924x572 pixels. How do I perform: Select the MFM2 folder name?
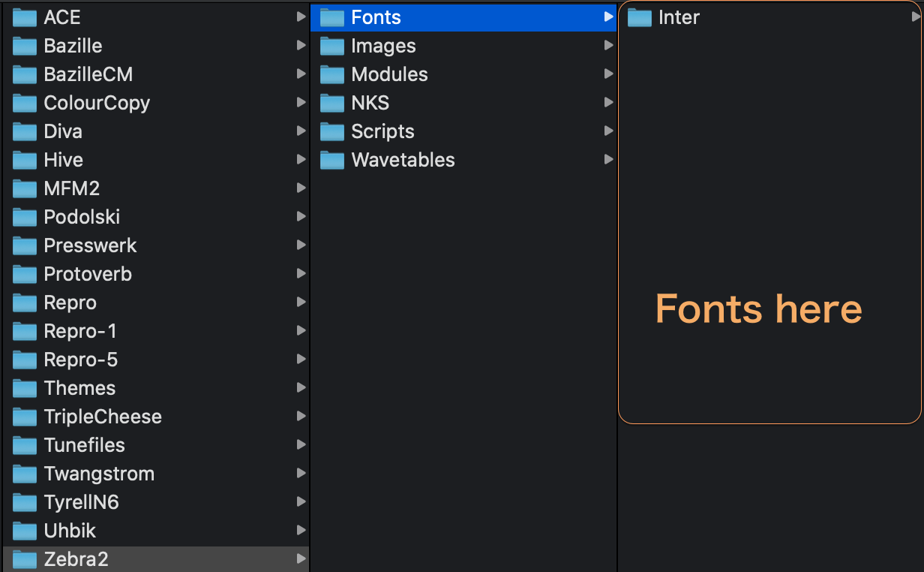[72, 188]
